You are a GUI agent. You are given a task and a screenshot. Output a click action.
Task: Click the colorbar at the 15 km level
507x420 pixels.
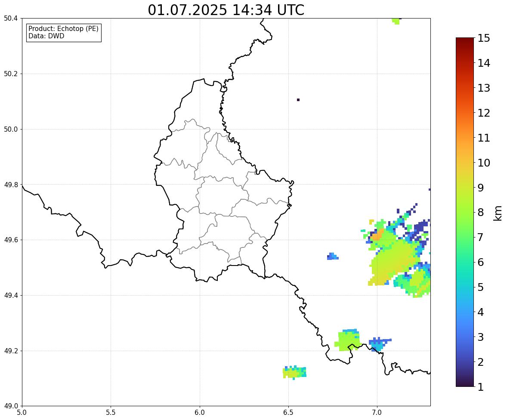pos(465,38)
